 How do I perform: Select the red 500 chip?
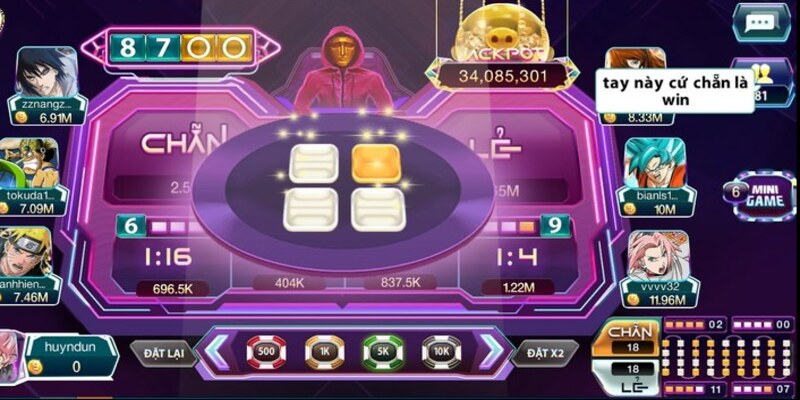click(266, 352)
